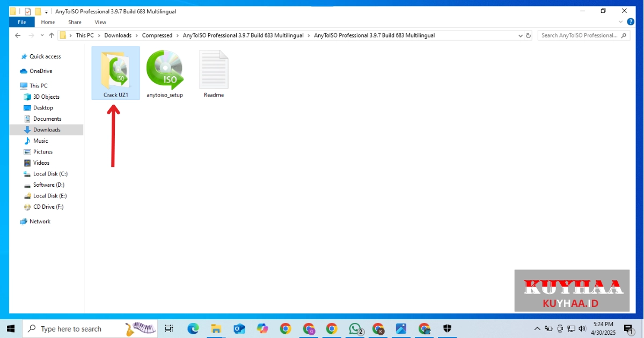
Task: Open Microsoft Edge from the taskbar
Action: 193,328
